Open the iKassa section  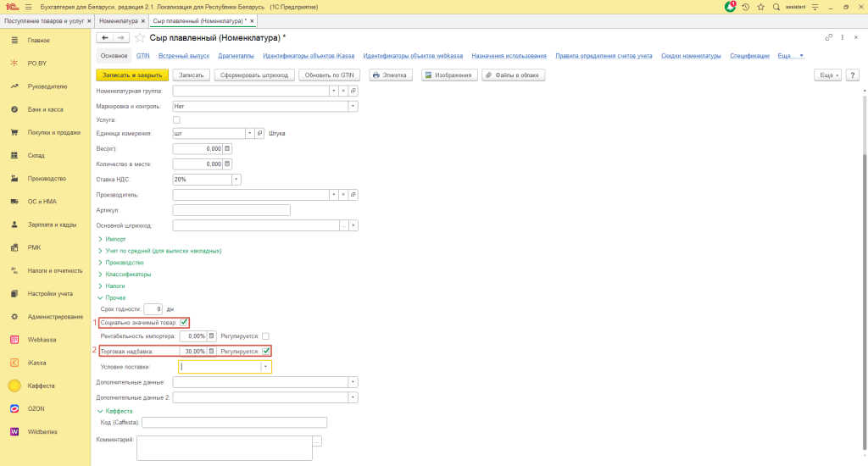[36, 363]
